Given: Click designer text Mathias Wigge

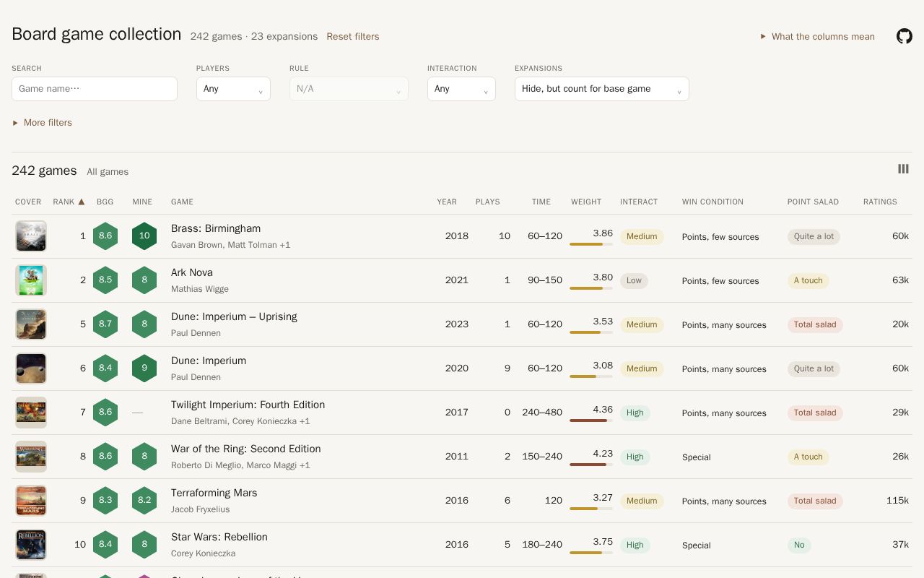Looking at the screenshot, I should click(200, 289).
